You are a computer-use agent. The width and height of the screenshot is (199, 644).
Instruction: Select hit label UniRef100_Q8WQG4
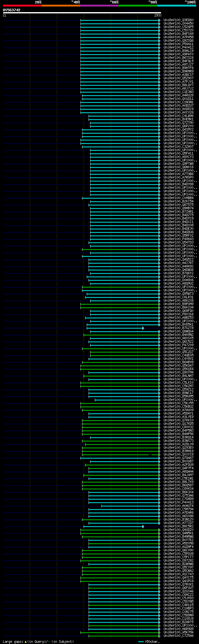tap(178, 331)
